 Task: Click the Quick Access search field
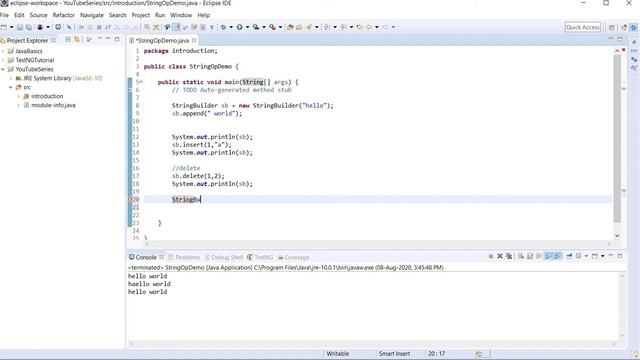pyautogui.click(x=582, y=27)
